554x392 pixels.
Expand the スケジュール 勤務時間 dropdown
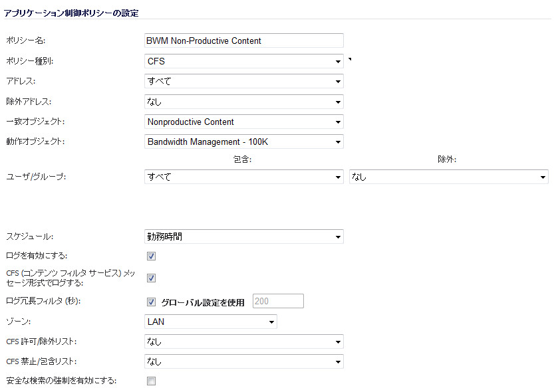point(244,237)
